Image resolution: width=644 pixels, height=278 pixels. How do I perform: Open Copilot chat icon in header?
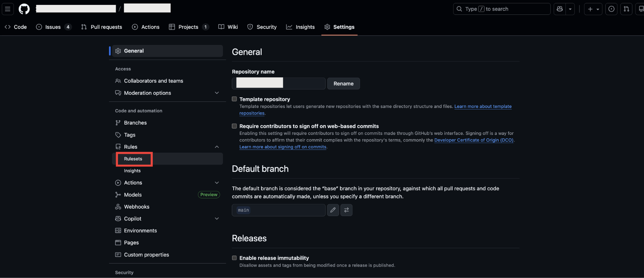pos(560,9)
